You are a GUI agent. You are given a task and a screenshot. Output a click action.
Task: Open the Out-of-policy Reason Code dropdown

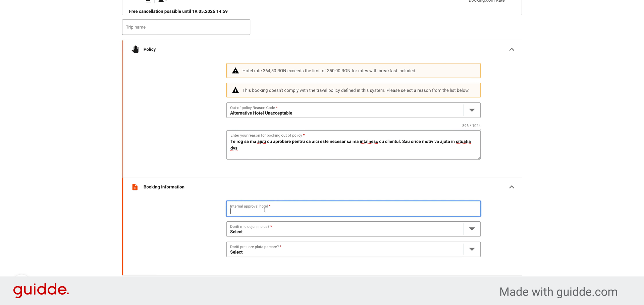[353, 110]
